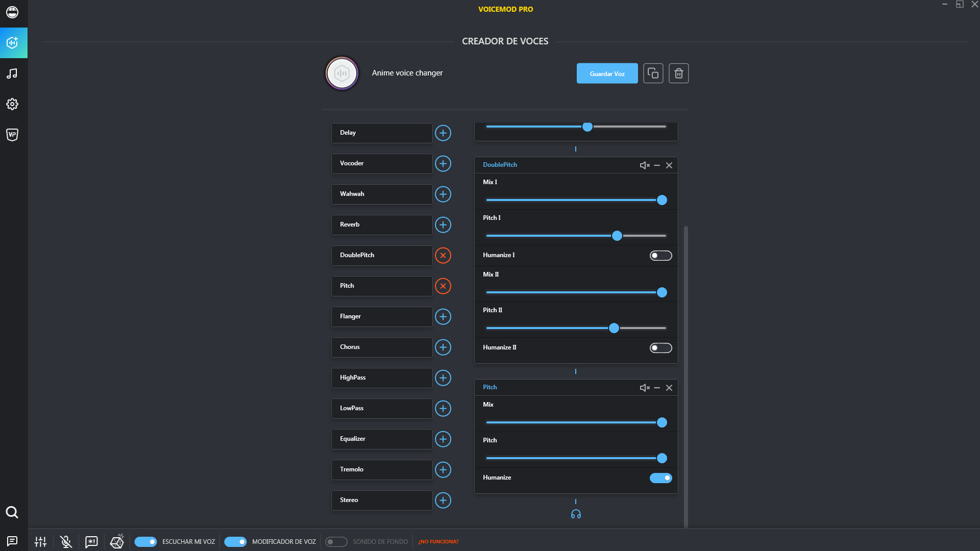Open the ¿No funciona? help link
Viewport: 980px width, 551px height.
pos(438,542)
